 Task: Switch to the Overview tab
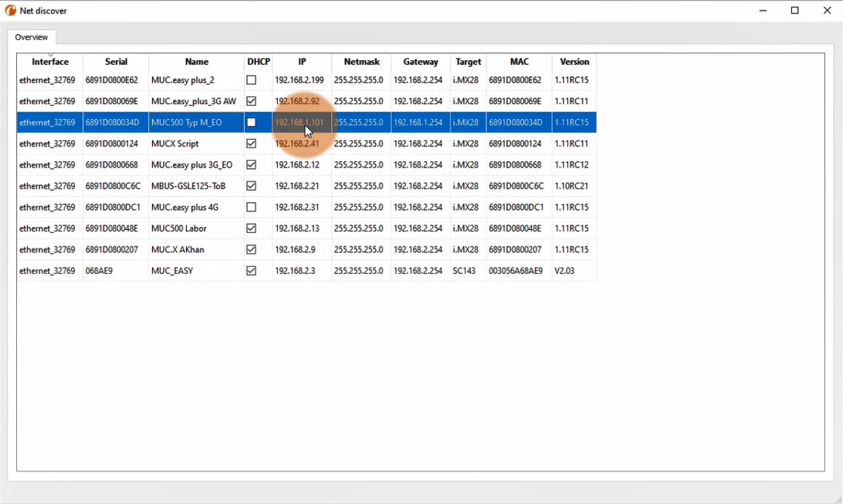[x=32, y=36]
